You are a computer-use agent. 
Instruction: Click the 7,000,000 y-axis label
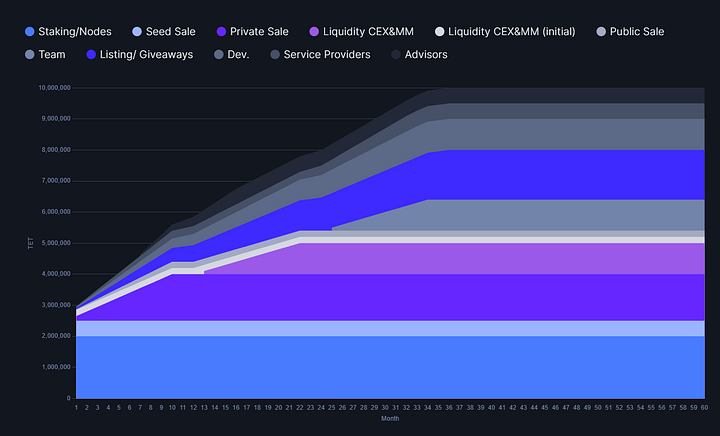(x=56, y=181)
